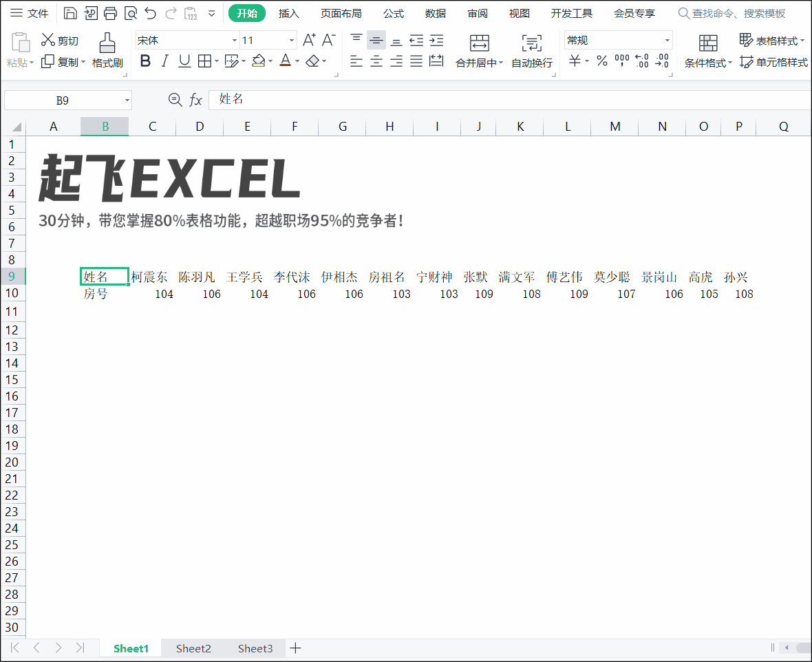Click the Print icon
The width and height of the screenshot is (812, 662).
110,13
